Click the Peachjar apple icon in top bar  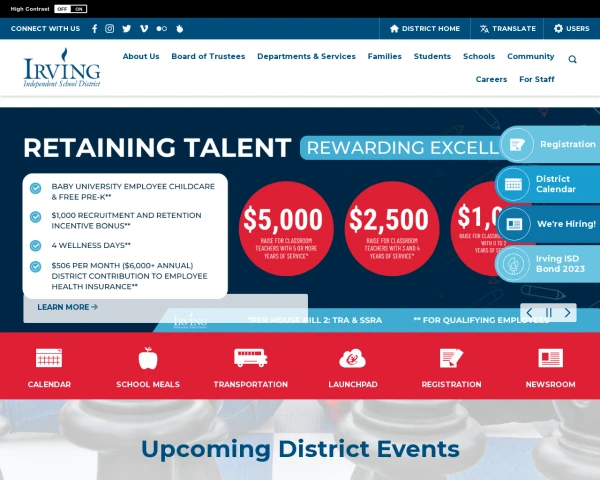[179, 29]
